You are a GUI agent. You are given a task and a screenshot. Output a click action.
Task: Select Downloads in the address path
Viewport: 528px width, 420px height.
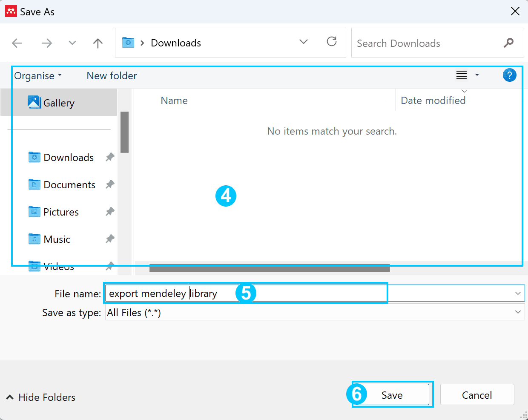pyautogui.click(x=176, y=43)
